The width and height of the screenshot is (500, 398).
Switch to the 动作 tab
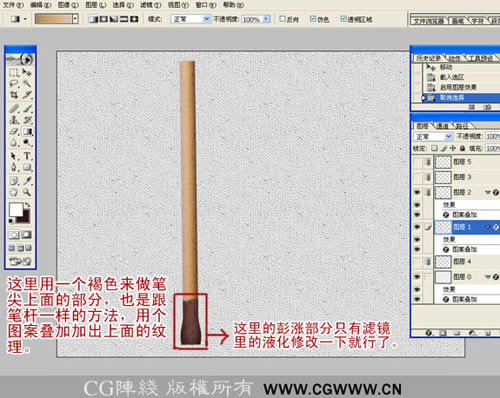coord(454,59)
